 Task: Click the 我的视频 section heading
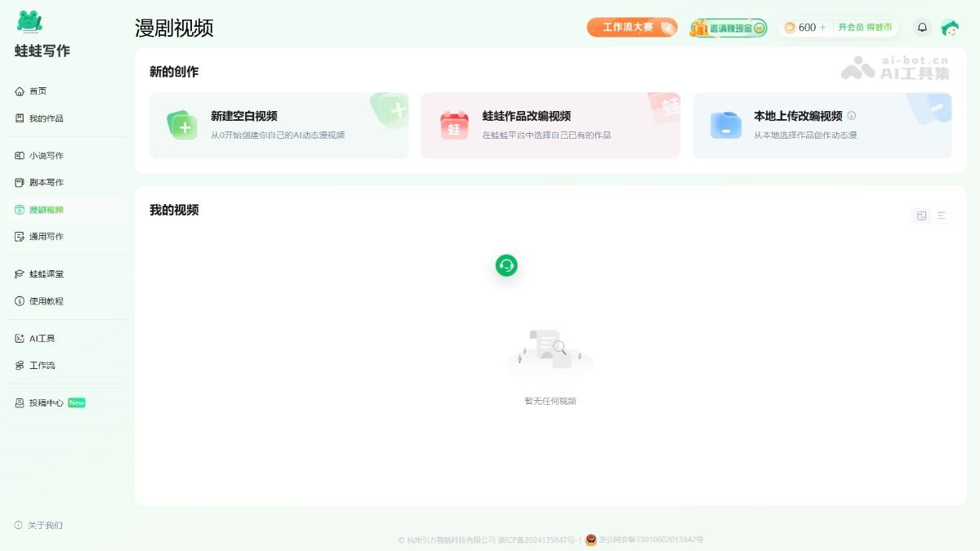[x=174, y=210]
